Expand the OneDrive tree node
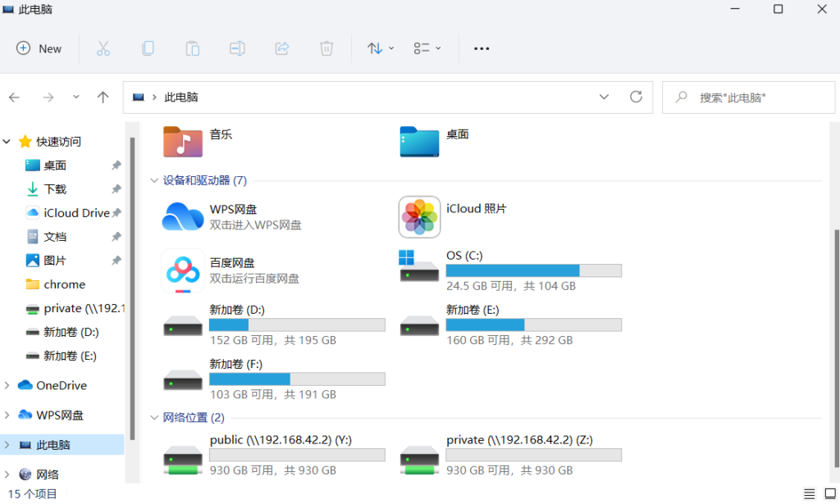The image size is (840, 504). click(7, 385)
